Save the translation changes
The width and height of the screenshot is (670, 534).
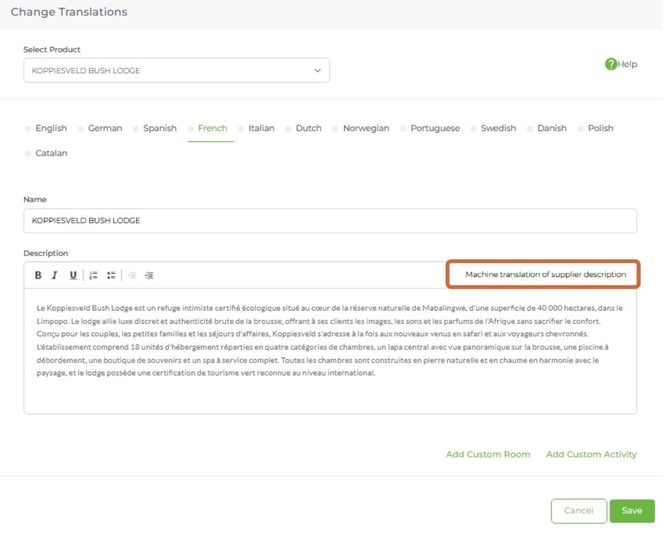[632, 511]
